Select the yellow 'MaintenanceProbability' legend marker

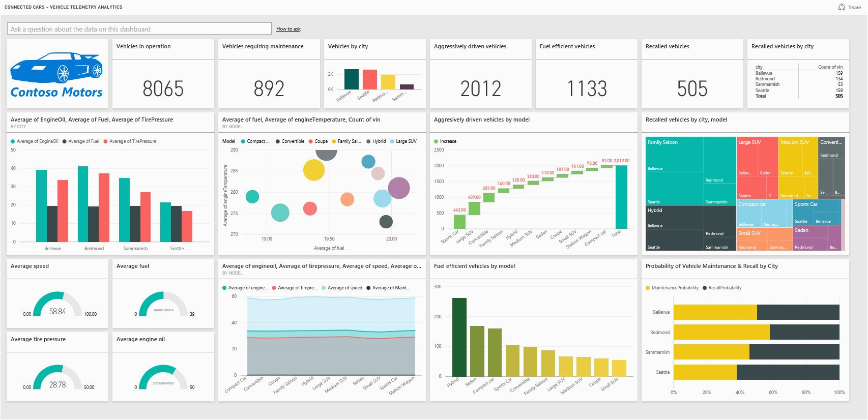pos(648,288)
